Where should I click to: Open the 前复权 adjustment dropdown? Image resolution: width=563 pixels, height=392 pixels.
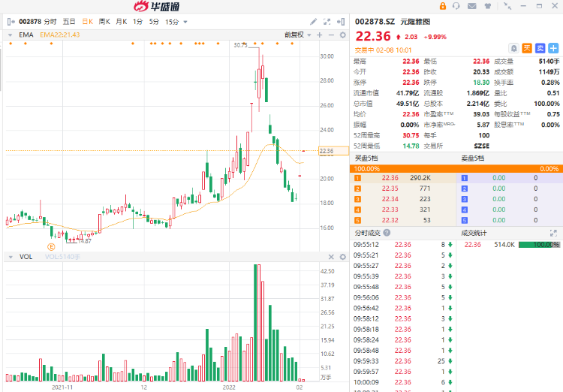click(x=297, y=35)
